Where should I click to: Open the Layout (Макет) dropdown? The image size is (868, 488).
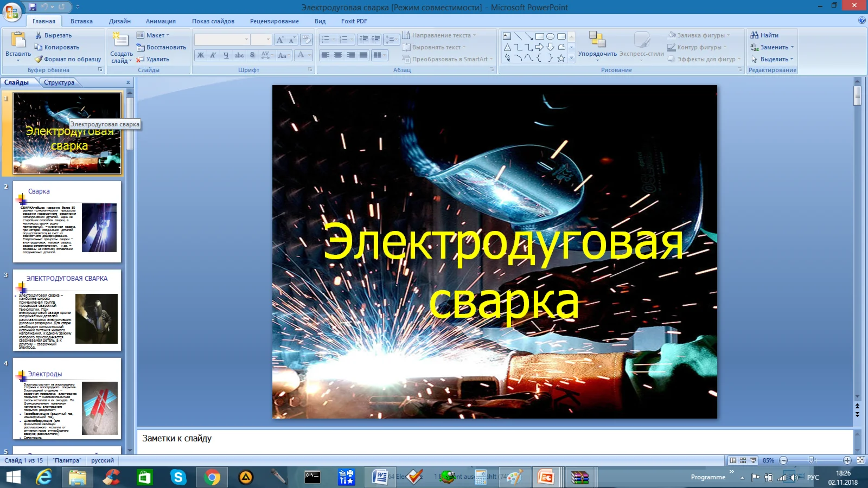pyautogui.click(x=153, y=35)
